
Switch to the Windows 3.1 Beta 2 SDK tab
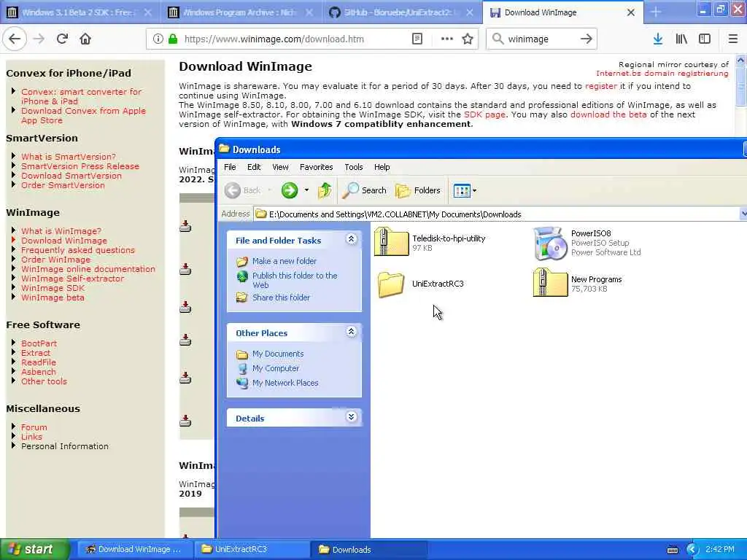click(79, 12)
